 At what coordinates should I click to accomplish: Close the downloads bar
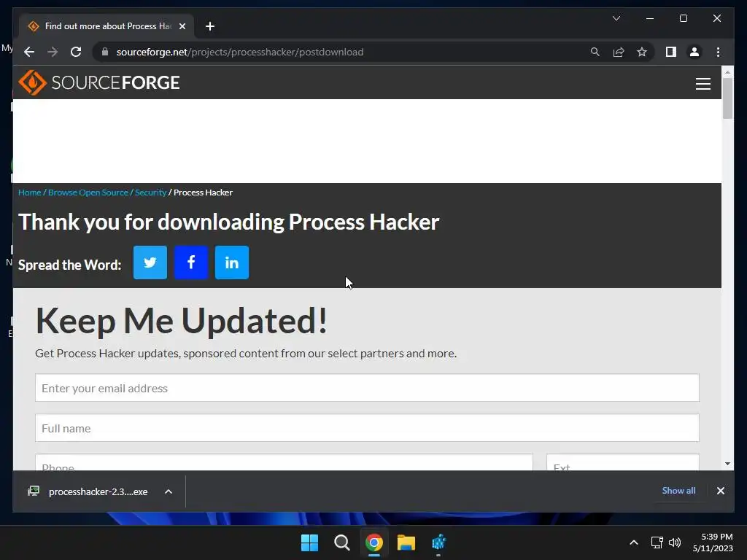point(720,491)
